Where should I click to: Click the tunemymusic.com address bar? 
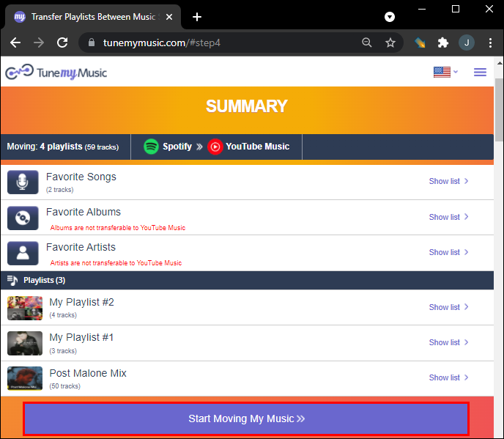click(220, 43)
